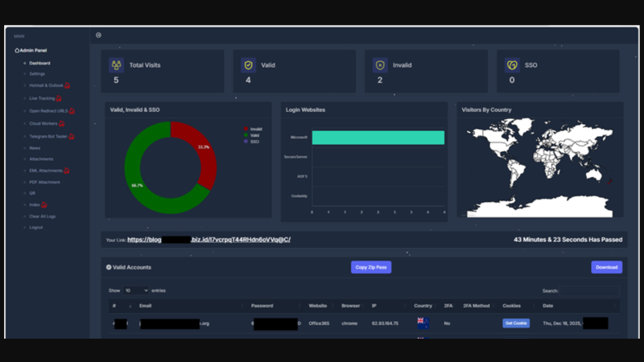Open Cloud Workers page
This screenshot has width=644, height=362.
43,124
